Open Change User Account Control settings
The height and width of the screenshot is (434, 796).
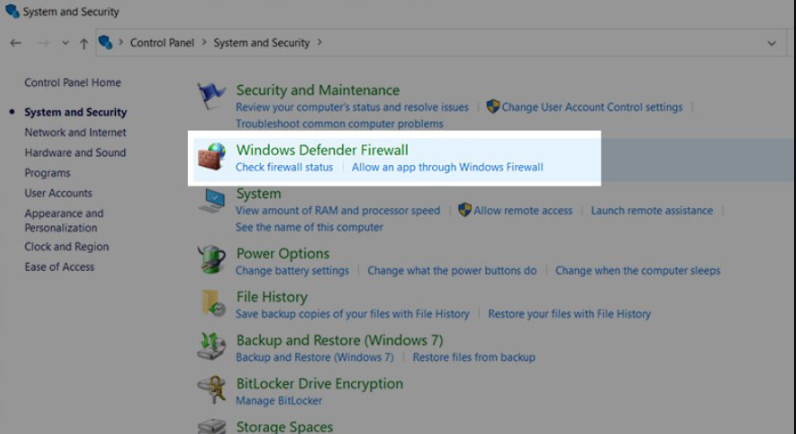(592, 107)
